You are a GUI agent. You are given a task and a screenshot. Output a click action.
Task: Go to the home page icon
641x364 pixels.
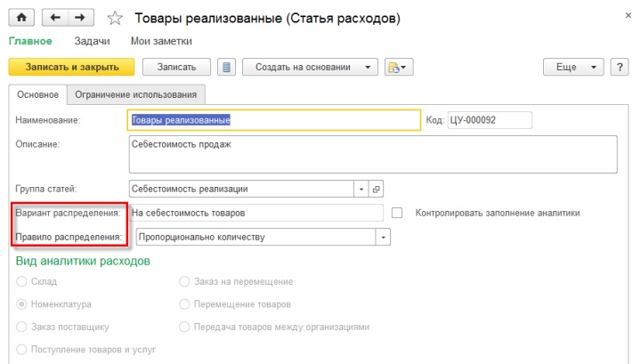pos(21,18)
